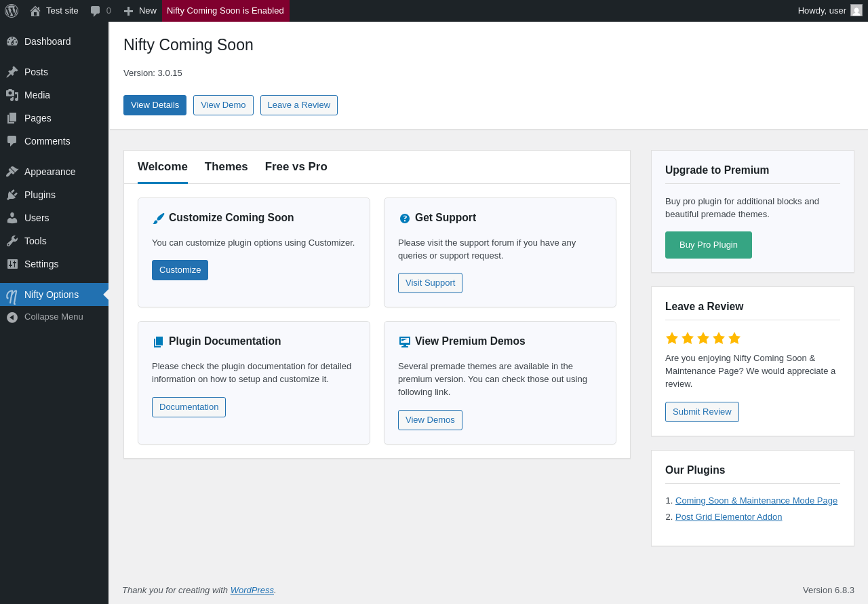Select the Free vs Pro tab
Image resolution: width=868 pixels, height=604 pixels.
[296, 167]
